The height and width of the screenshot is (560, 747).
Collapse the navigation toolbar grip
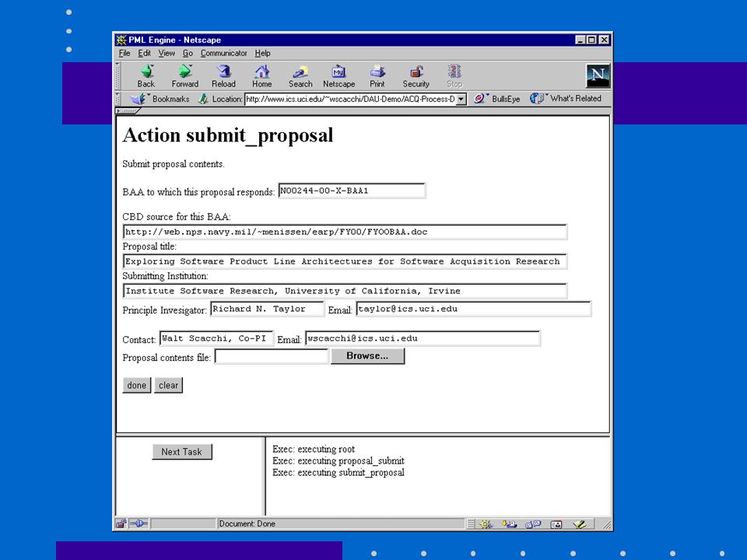[x=118, y=76]
